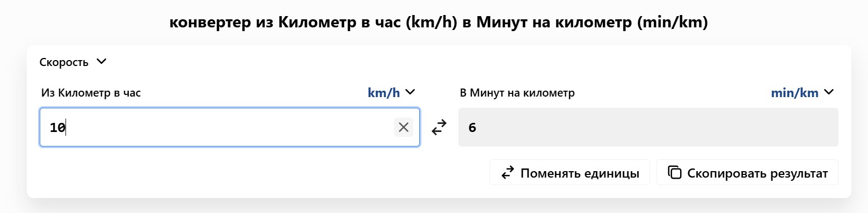Image resolution: width=868 pixels, height=213 pixels.
Task: Expand the chevron next to Скорость
Action: click(x=101, y=61)
